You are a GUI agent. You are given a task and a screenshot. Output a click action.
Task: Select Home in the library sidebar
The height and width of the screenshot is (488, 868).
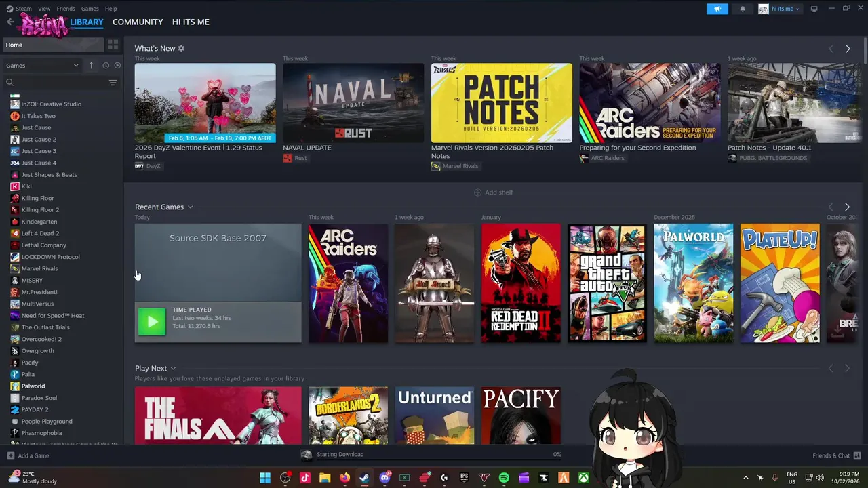pos(52,45)
